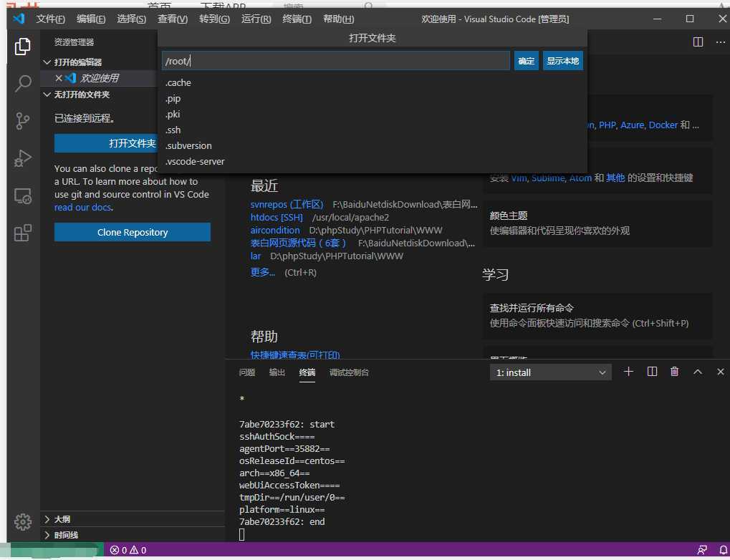Image resolution: width=730 pixels, height=560 pixels.
Task: Click the Show Local button
Action: point(562,61)
